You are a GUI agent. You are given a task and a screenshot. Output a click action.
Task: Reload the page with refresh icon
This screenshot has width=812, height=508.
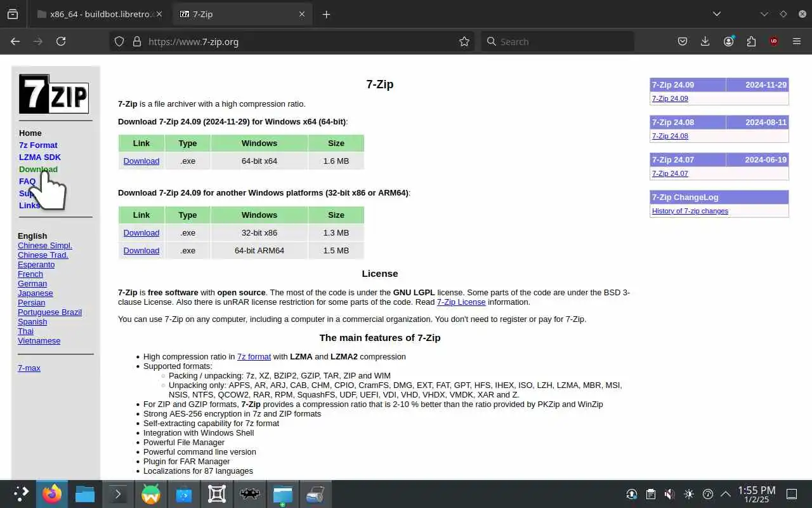[61, 41]
